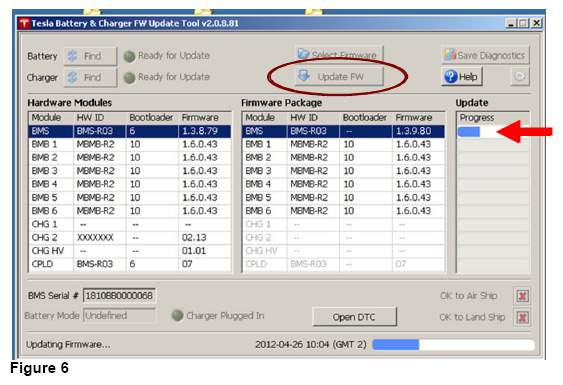Image resolution: width=563 pixels, height=385 pixels.
Task: Click Module column header in Firmware Package
Action: tap(265, 118)
